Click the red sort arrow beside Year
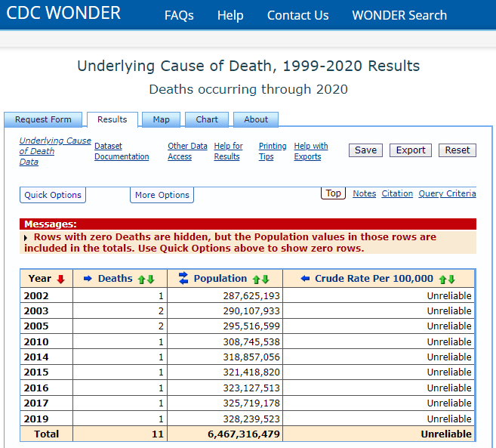The height and width of the screenshot is (448, 496). (x=60, y=279)
